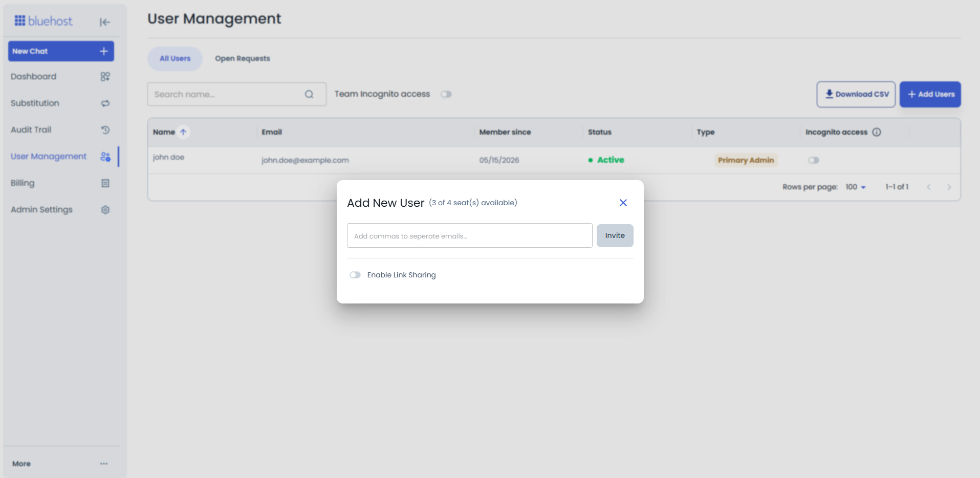980x478 pixels.
Task: Click the Audit Trail history icon
Action: point(105,130)
